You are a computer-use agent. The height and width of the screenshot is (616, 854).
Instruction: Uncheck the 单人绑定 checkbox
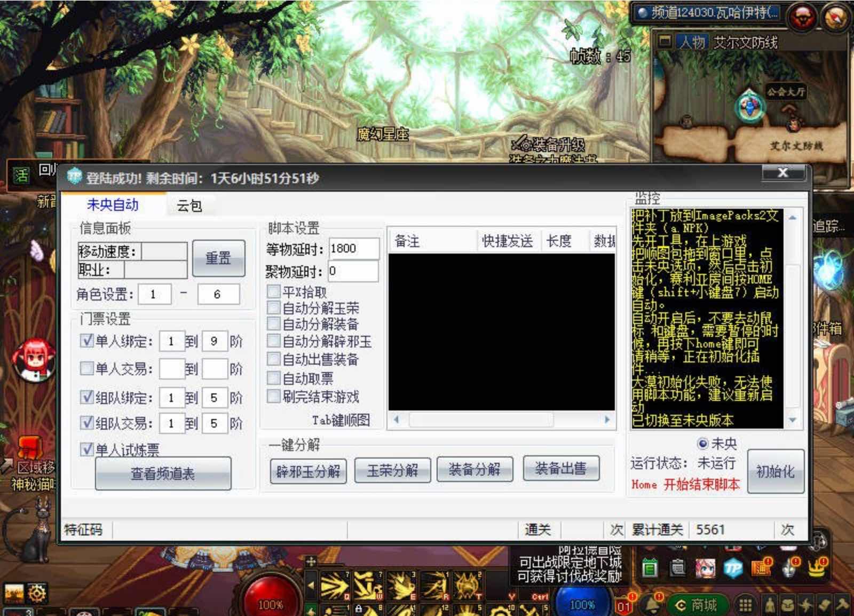pyautogui.click(x=86, y=341)
